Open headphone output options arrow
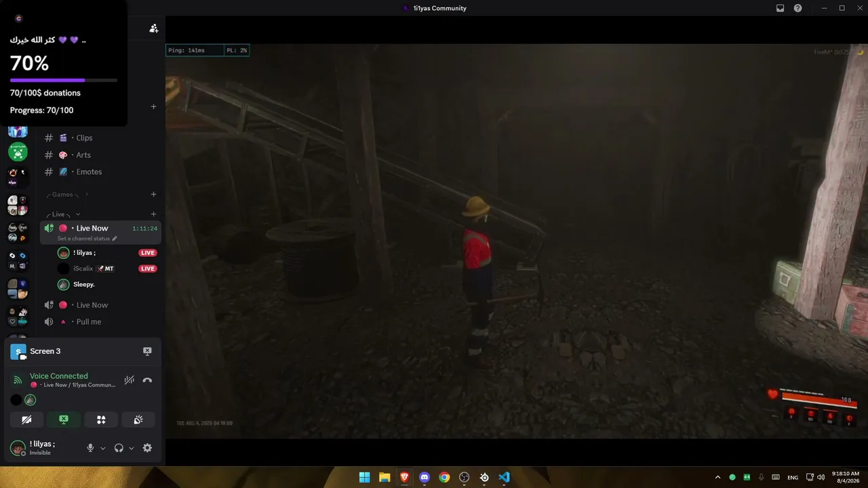Image resolution: width=868 pixels, height=488 pixels. point(132,448)
